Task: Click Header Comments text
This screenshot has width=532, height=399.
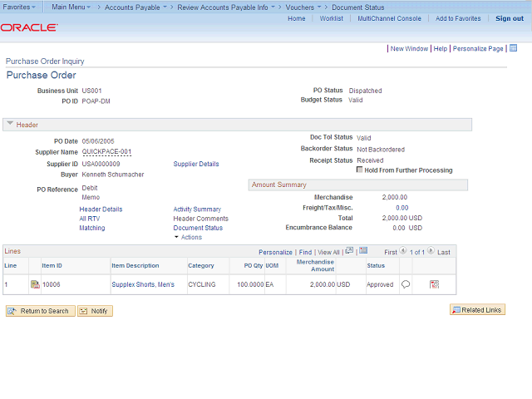Action: point(201,219)
